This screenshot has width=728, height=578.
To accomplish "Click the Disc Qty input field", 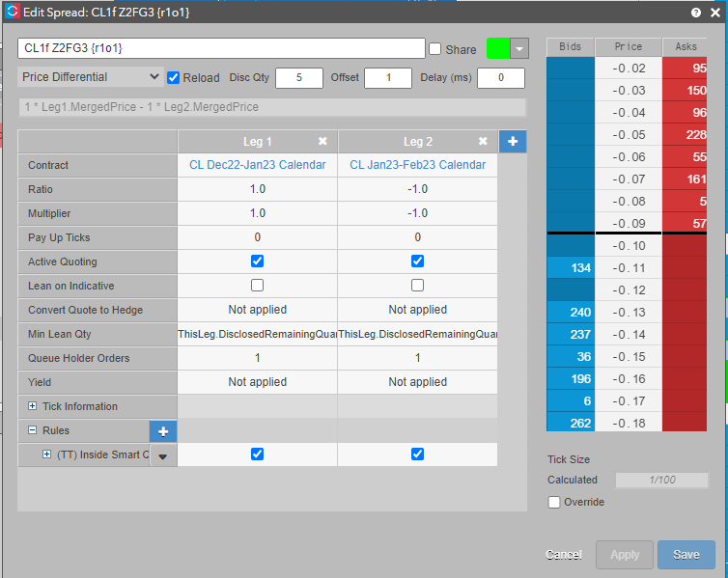I will [299, 77].
